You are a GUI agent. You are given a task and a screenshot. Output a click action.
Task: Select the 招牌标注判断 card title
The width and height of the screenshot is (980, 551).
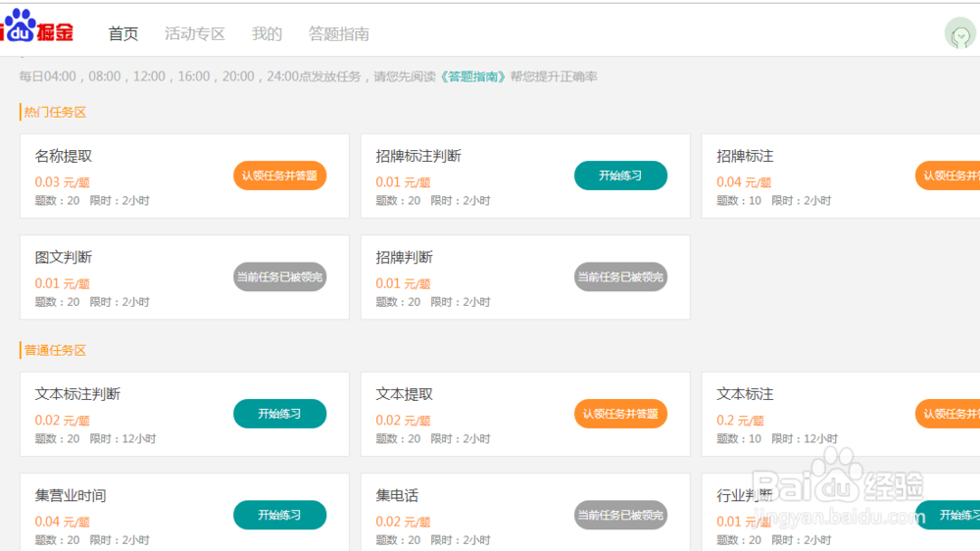418,156
